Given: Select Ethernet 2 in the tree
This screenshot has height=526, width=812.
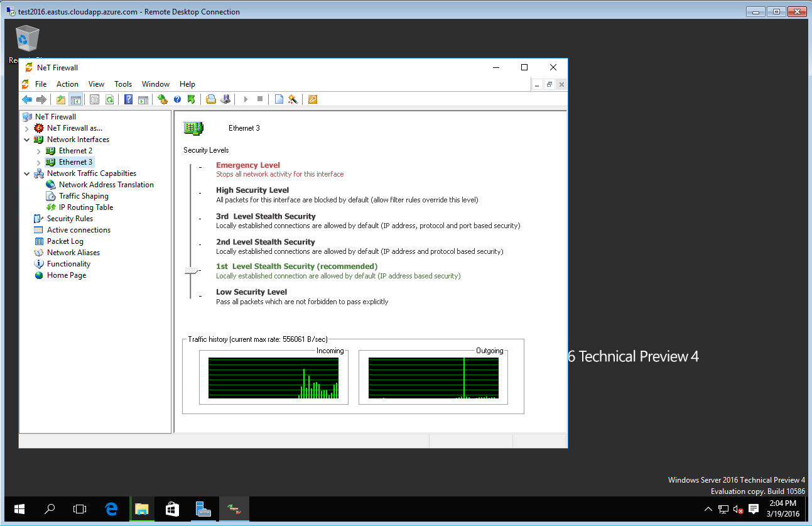Looking at the screenshot, I should click(75, 151).
